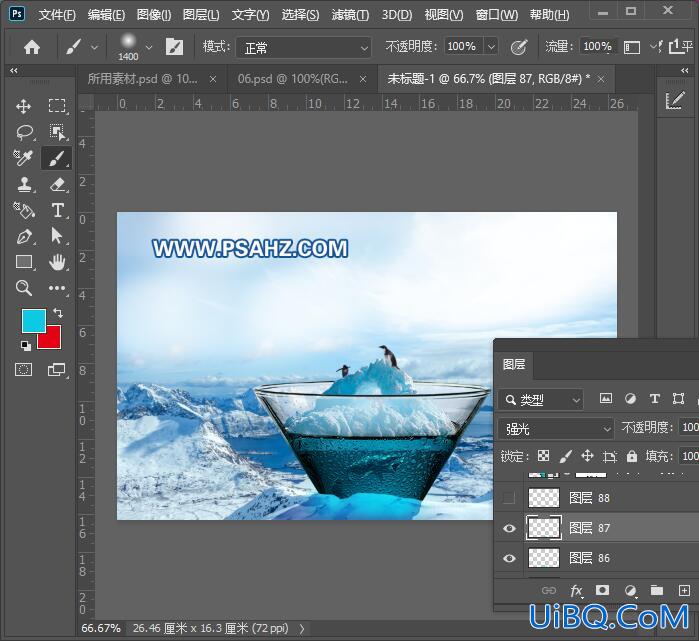
Task: Click the pressure for opacity icon
Action: point(518,46)
